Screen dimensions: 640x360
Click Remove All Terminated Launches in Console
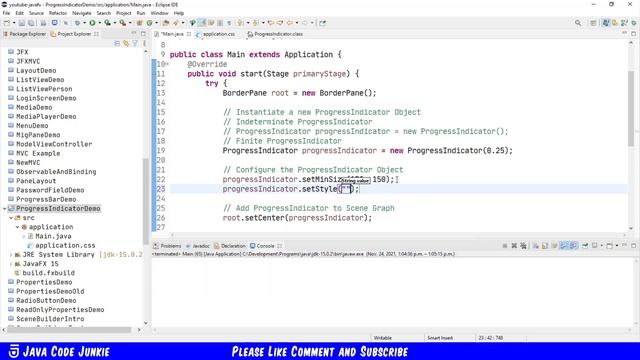pyautogui.click(x=524, y=246)
